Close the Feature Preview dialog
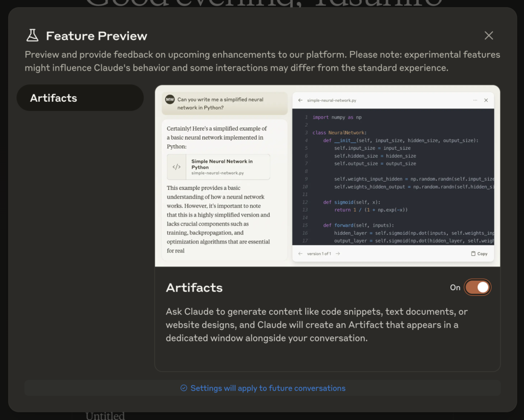524x420 pixels. 489,35
